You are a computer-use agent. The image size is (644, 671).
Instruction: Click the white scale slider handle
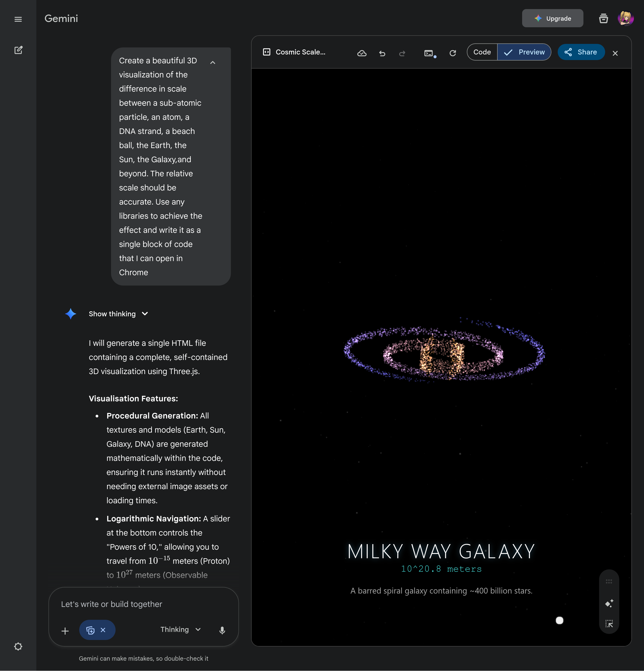pyautogui.click(x=559, y=620)
